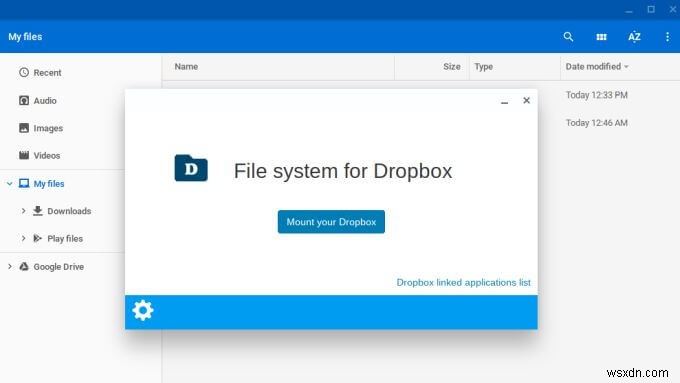Screen dimensions: 680x383
Task: Select the Play files label in sidebar
Action: point(65,238)
